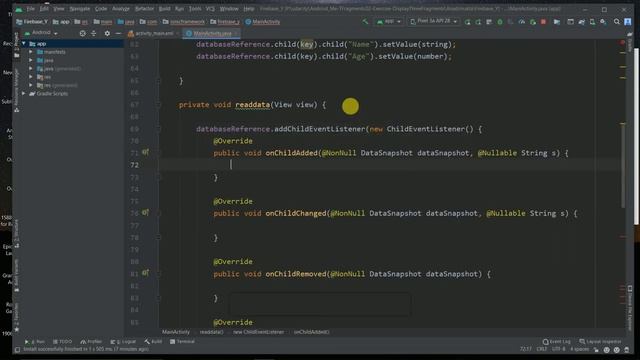Click the Make Project hammer icon
The height and width of the screenshot is (360, 640).
click(x=365, y=22)
